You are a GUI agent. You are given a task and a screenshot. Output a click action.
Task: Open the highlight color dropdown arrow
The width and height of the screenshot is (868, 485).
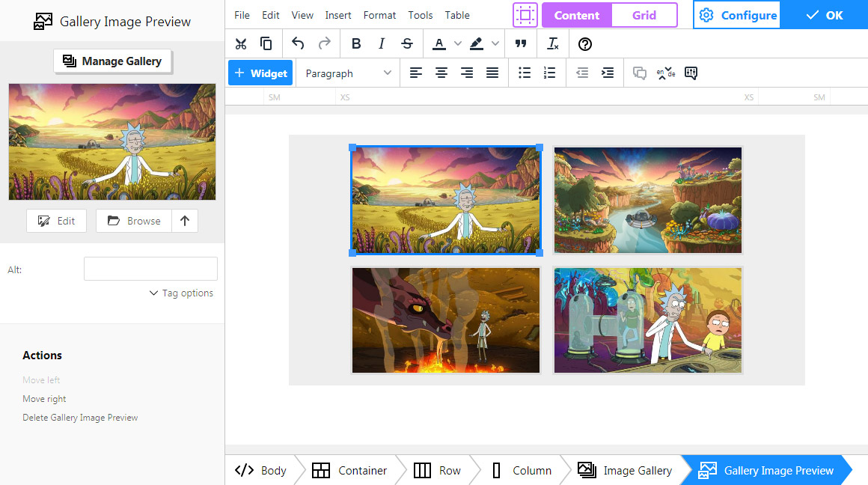[495, 43]
